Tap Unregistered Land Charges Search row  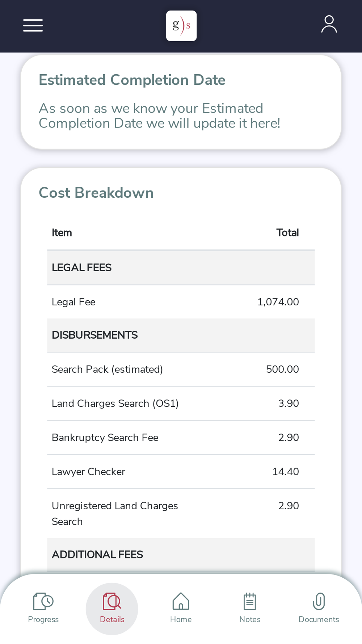pyautogui.click(x=181, y=514)
